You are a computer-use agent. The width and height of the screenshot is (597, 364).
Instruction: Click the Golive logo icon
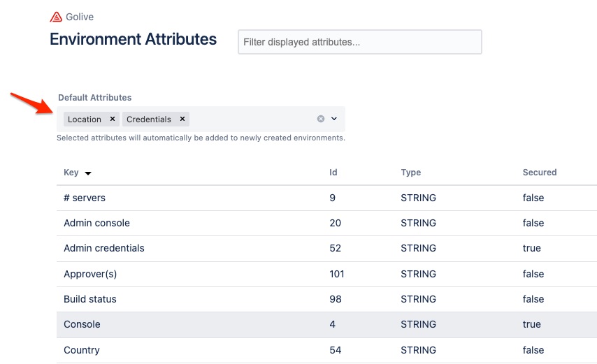(x=56, y=17)
